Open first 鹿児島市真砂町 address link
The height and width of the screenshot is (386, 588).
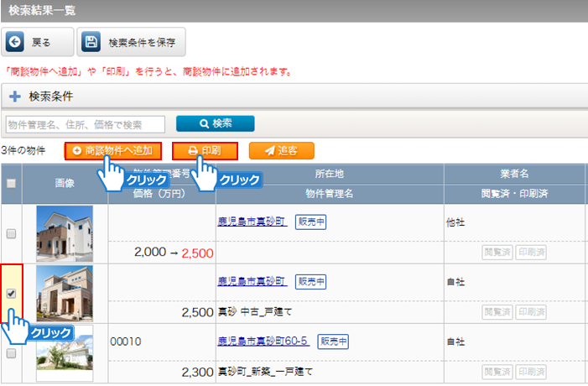252,222
